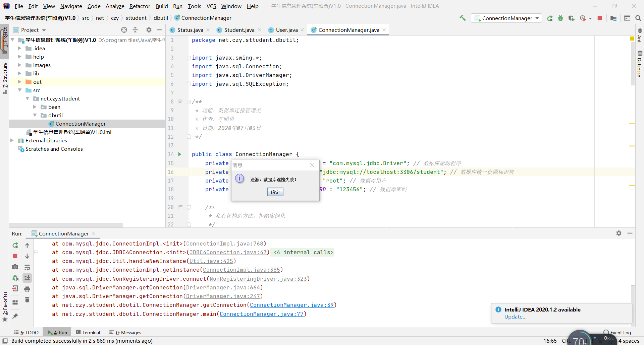Select Scratches and Consoles node
The height and width of the screenshot is (345, 644).
(x=54, y=149)
